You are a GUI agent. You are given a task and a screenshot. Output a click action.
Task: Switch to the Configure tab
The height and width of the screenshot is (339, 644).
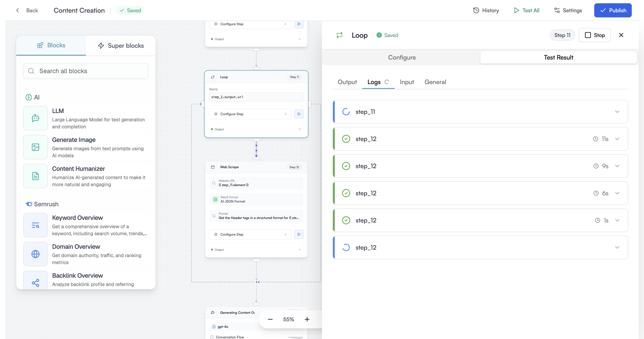pos(402,58)
